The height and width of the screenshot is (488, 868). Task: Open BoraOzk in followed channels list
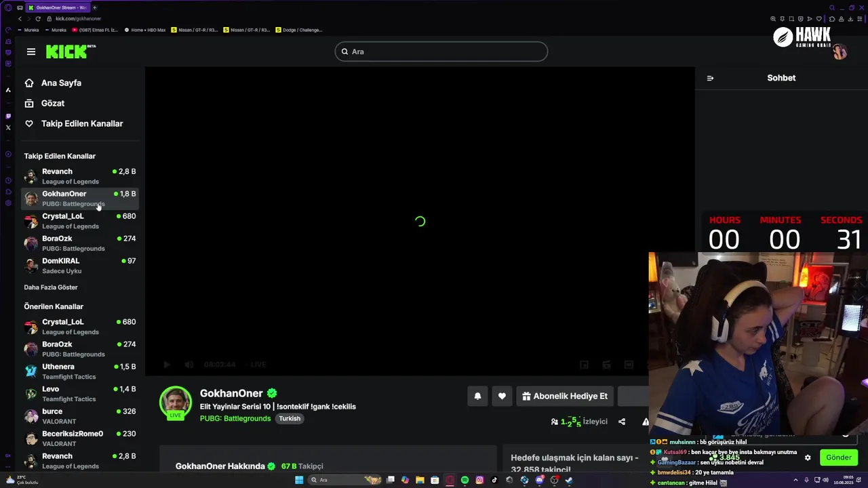(x=80, y=243)
